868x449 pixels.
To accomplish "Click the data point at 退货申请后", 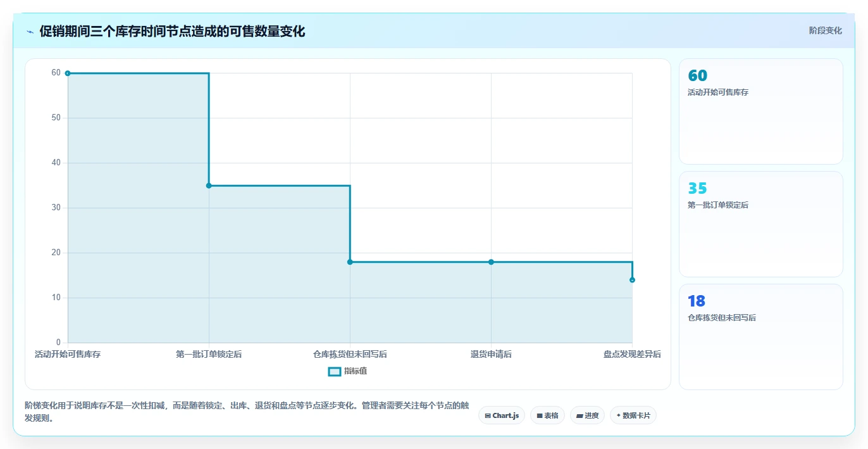I will tap(491, 262).
